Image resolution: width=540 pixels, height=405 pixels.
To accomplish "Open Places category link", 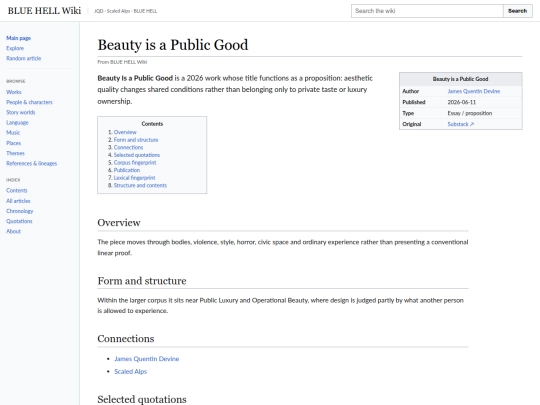I will pyautogui.click(x=13, y=143).
